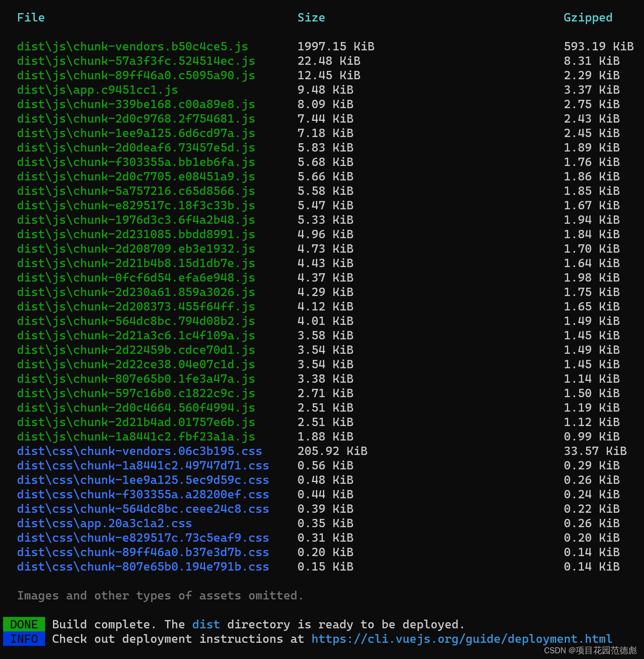Click the blue 'dist' word in Build complete message
This screenshot has height=659, width=644.
(206, 624)
